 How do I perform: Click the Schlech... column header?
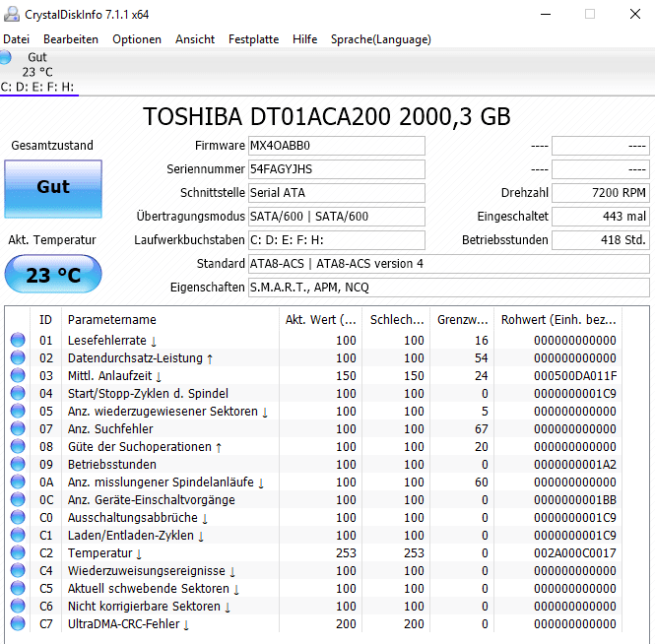coord(396,319)
